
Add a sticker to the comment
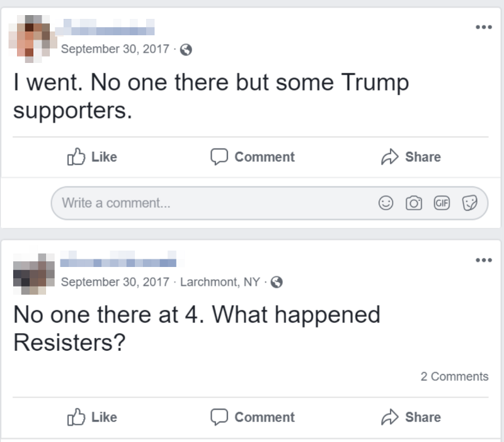click(469, 203)
